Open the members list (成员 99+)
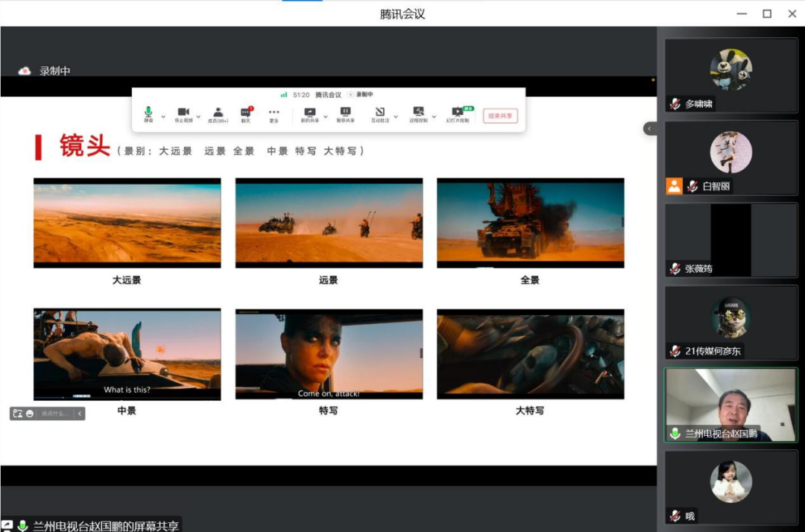Viewport: 805px width, 532px height. click(x=217, y=111)
